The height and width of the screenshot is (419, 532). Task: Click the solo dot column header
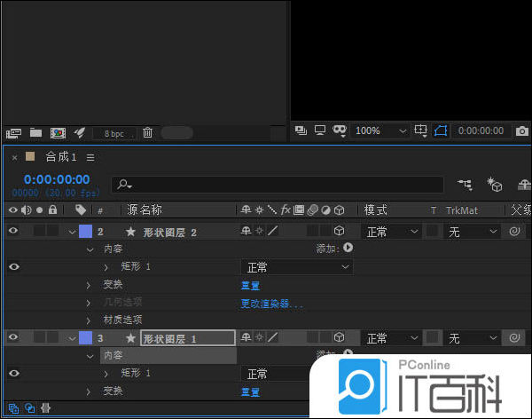pyautogui.click(x=39, y=210)
